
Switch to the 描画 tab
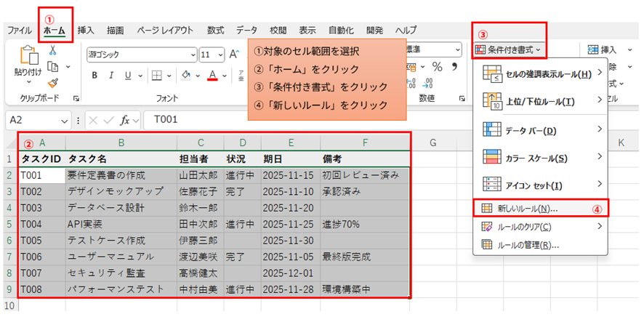tap(115, 31)
